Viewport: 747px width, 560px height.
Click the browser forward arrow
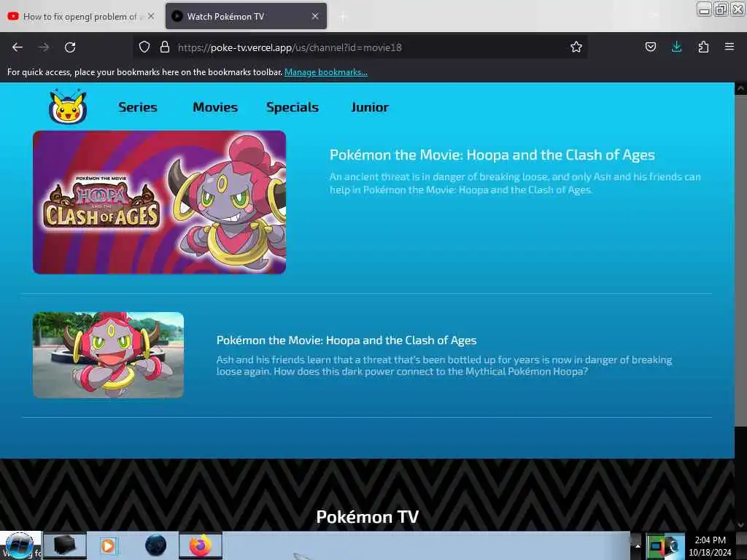pyautogui.click(x=44, y=47)
